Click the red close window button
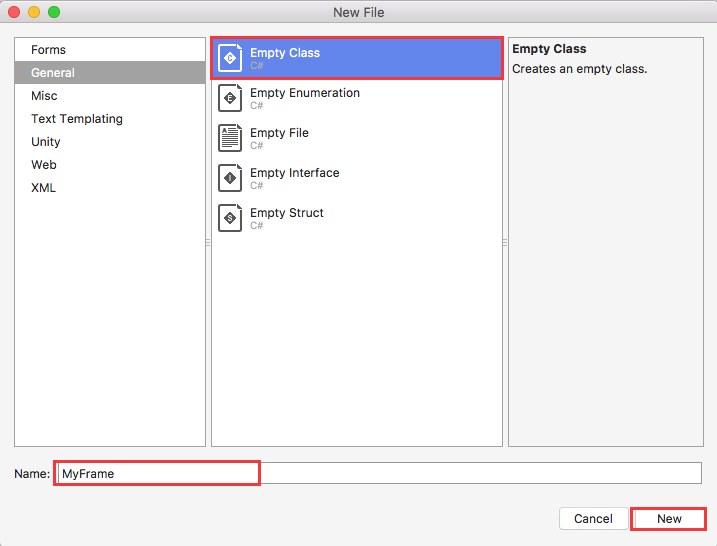 pos(14,12)
